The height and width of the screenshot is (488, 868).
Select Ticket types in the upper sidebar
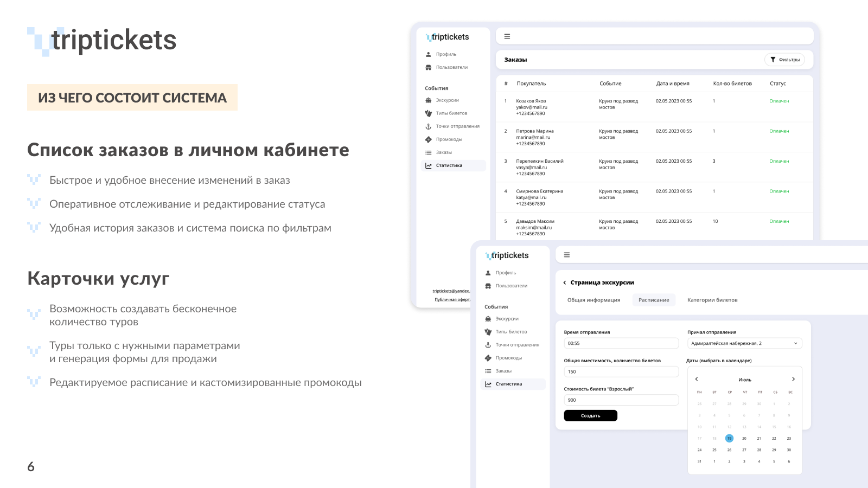[x=451, y=113]
